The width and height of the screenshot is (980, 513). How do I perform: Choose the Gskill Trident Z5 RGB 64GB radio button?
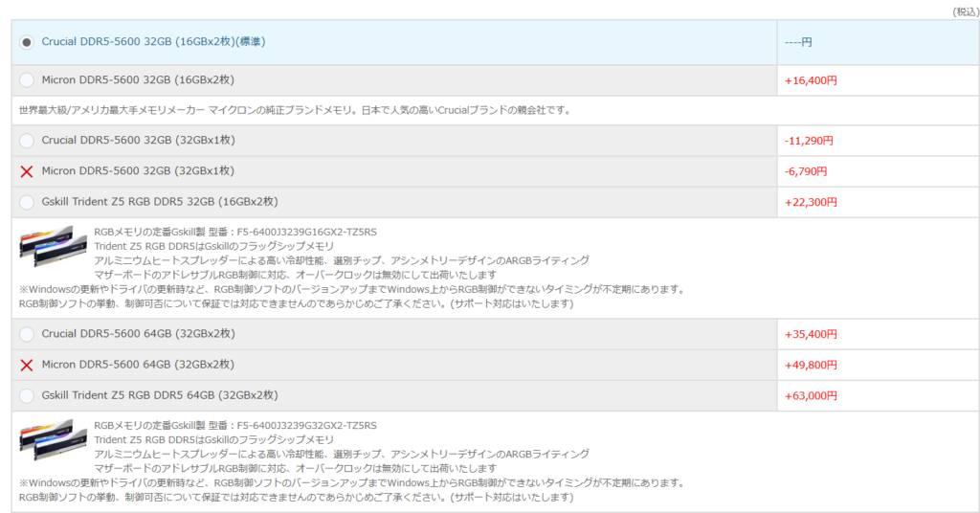pyautogui.click(x=27, y=395)
